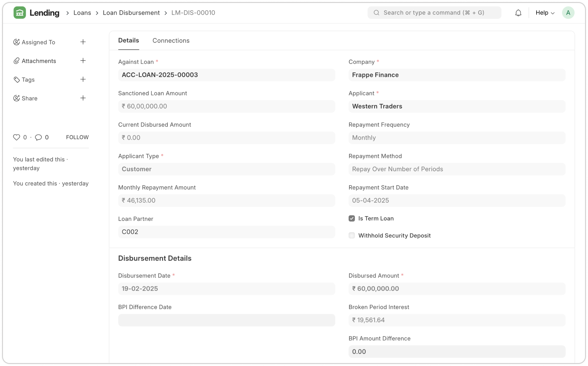Screen dimensions: 588x366
Task: Add a tag with the plus icon
Action: (x=83, y=79)
